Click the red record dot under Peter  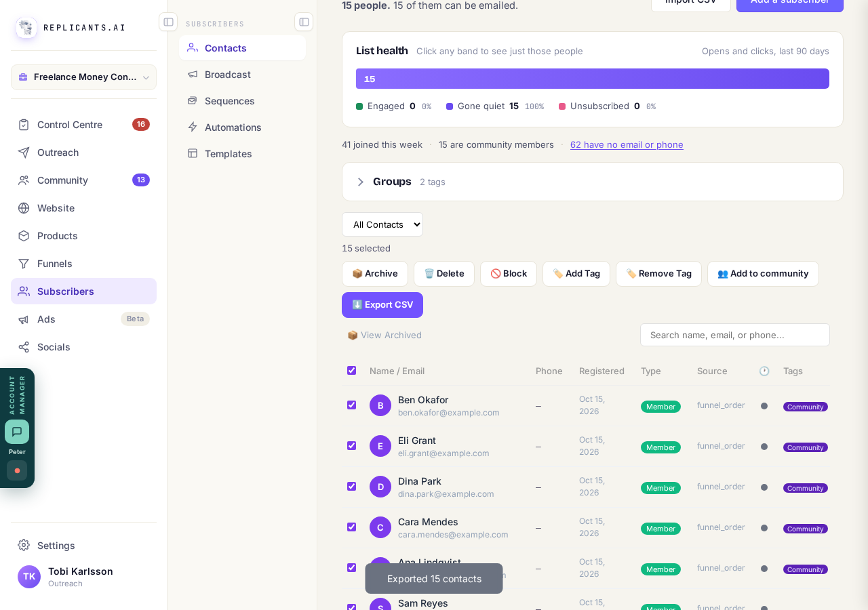point(17,470)
